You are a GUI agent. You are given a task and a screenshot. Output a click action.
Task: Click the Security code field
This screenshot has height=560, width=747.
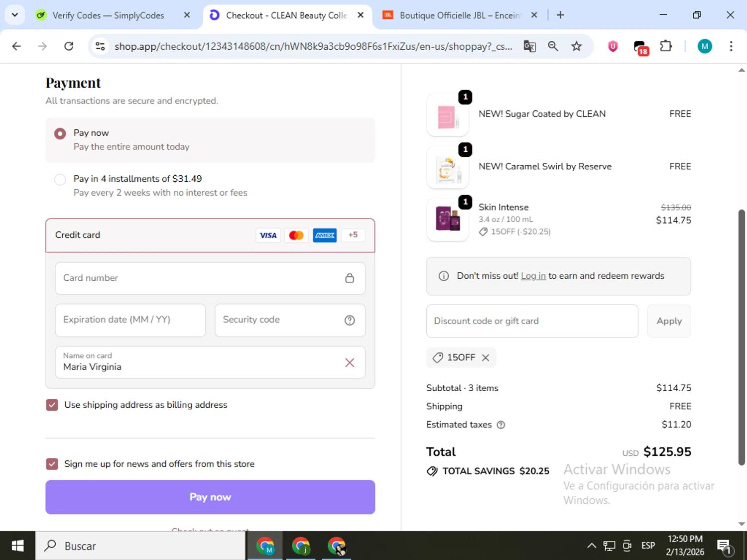[x=290, y=320]
